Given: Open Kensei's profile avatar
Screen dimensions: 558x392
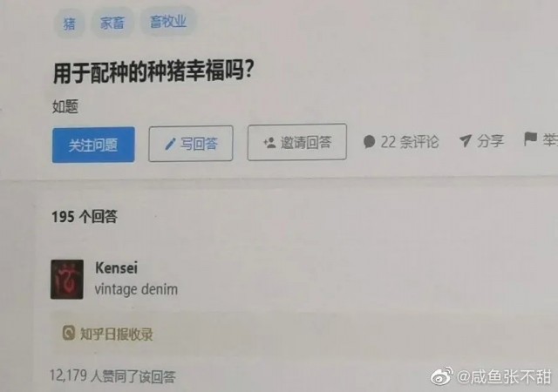Looking at the screenshot, I should click(x=67, y=280).
